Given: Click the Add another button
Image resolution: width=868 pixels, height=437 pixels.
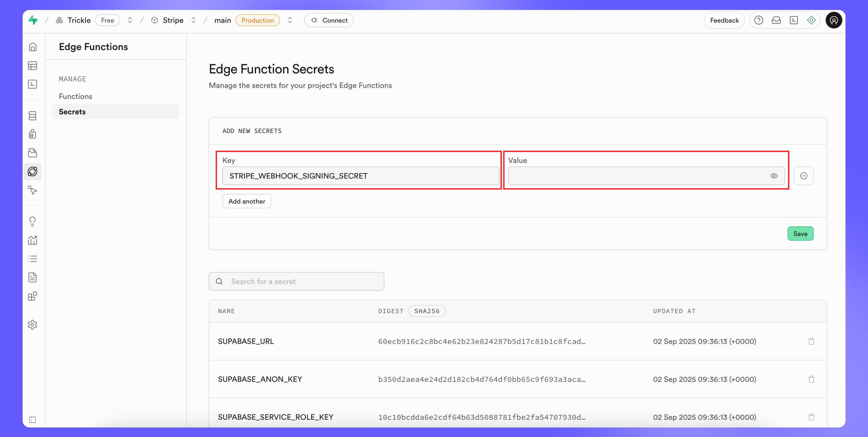Looking at the screenshot, I should pyautogui.click(x=247, y=201).
